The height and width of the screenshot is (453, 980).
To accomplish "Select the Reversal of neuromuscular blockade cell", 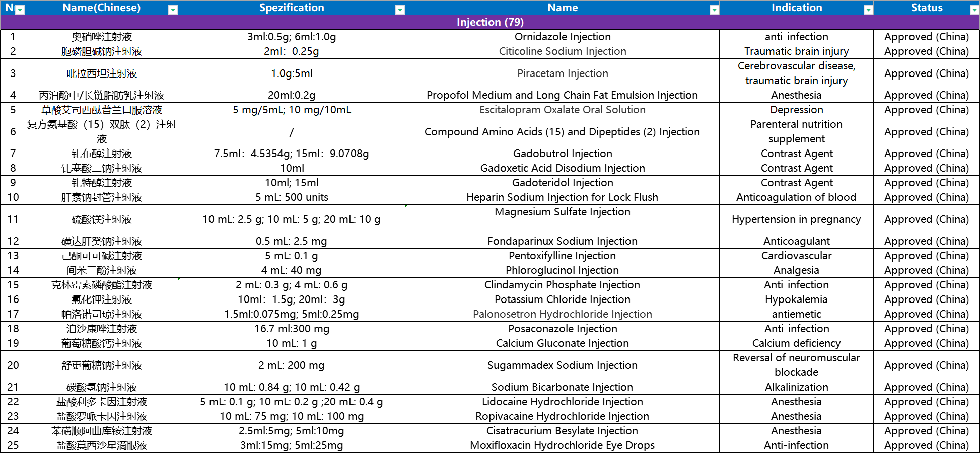I will click(x=796, y=365).
